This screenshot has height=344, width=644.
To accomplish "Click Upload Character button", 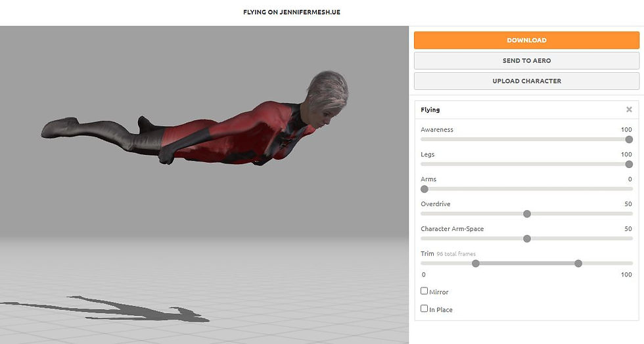I will click(526, 81).
